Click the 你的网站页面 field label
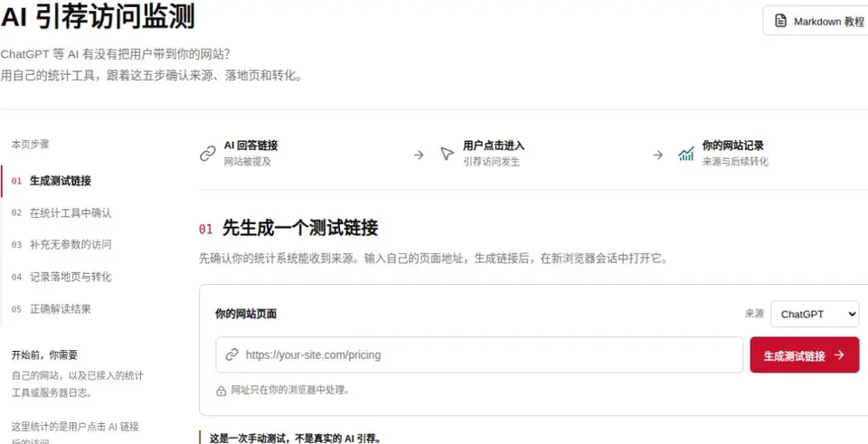 click(246, 315)
